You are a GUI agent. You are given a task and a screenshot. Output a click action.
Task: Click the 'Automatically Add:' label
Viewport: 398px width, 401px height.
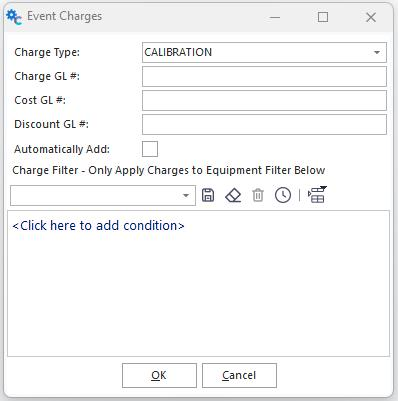tap(62, 149)
